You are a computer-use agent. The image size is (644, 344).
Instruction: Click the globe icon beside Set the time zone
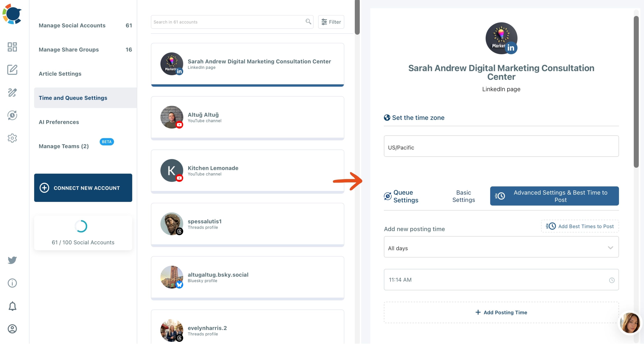point(387,118)
